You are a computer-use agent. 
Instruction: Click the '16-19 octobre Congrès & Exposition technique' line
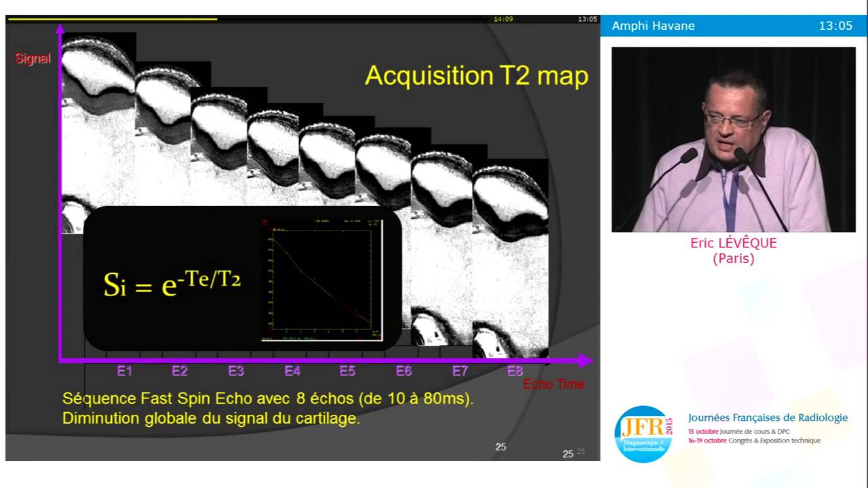pyautogui.click(x=754, y=441)
